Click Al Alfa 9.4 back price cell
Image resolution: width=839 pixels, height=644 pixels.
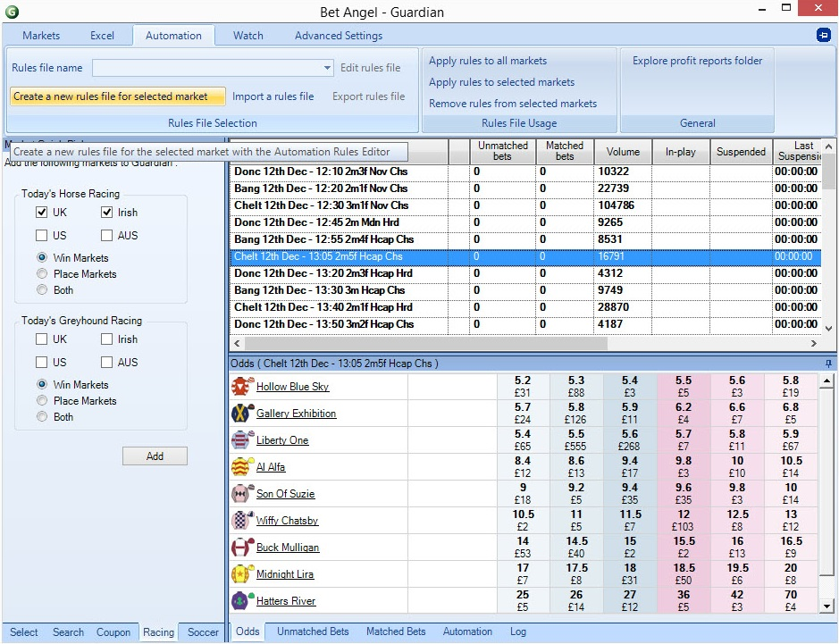coord(630,466)
